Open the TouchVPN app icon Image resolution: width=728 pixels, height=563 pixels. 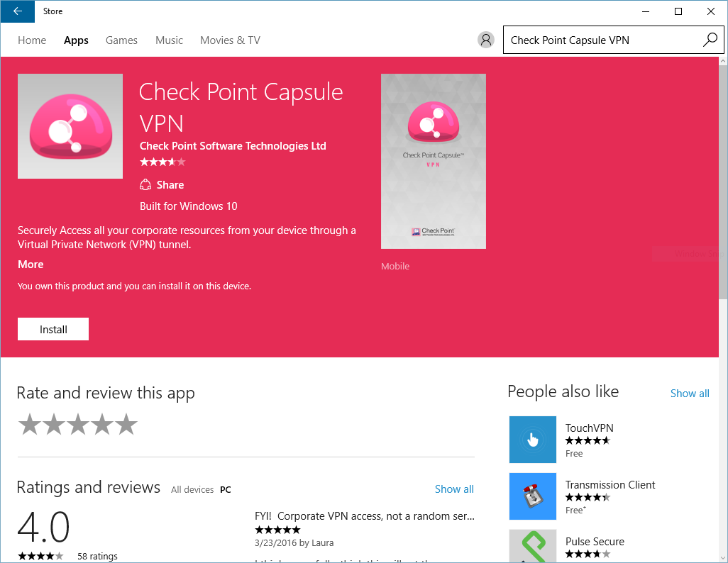click(x=533, y=440)
